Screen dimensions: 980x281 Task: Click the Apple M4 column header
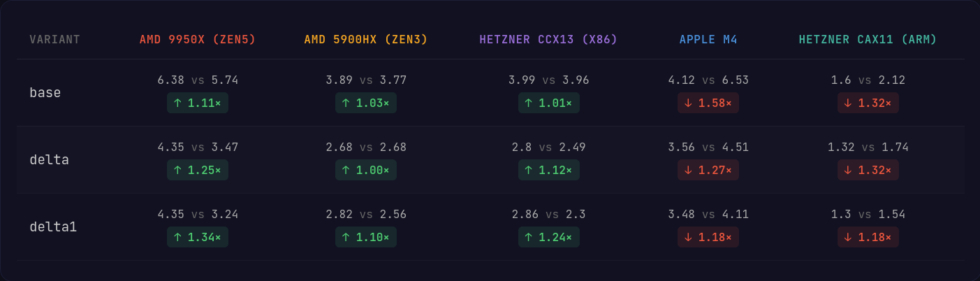tap(708, 39)
